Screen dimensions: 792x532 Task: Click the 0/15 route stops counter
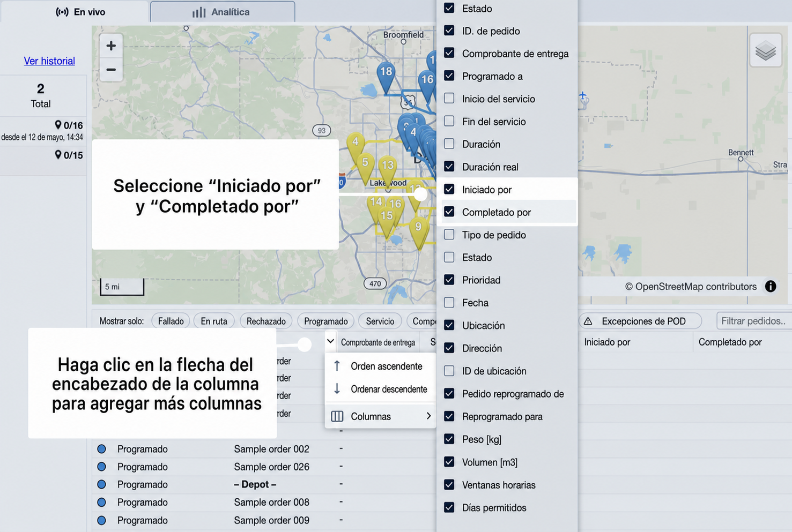click(x=69, y=155)
